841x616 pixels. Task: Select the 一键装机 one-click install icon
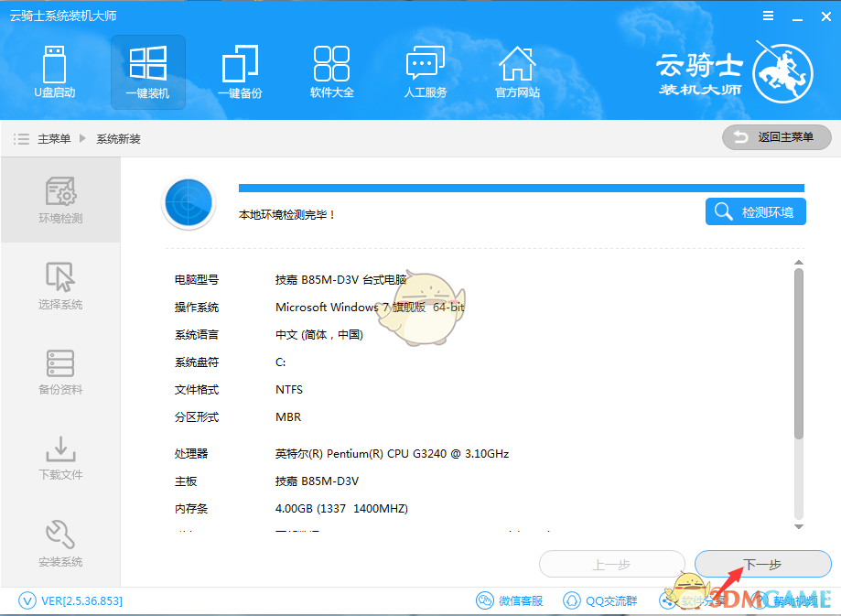[x=148, y=71]
